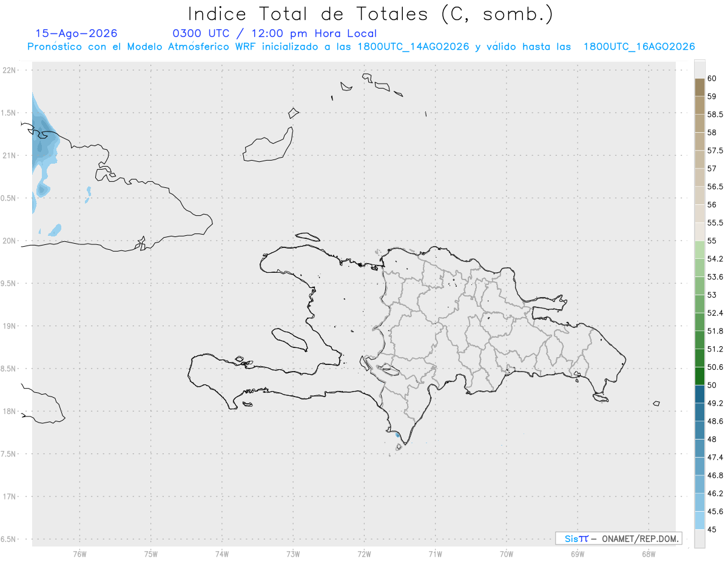Click the legend value '54.2'
Screen dimensions: 728x562
point(715,259)
